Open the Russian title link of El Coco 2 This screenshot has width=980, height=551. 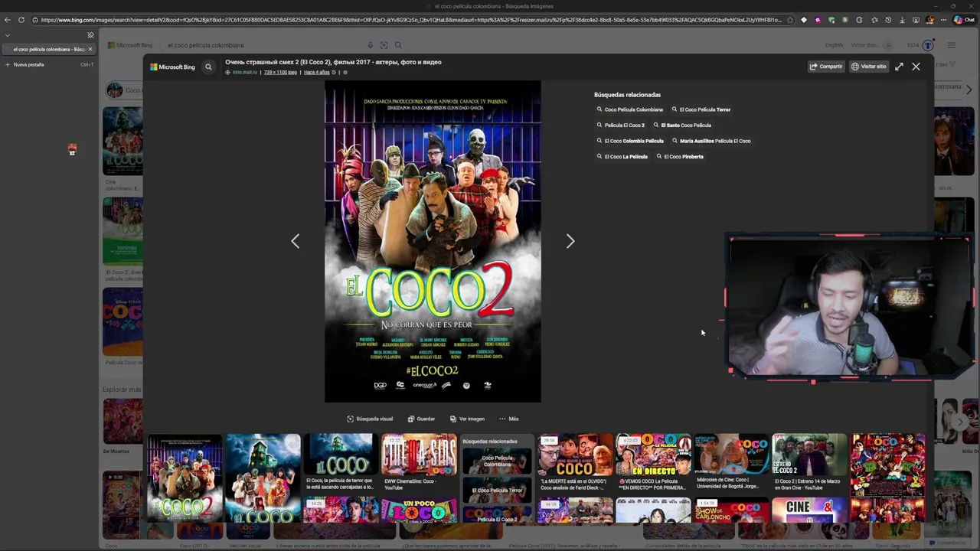(333, 62)
